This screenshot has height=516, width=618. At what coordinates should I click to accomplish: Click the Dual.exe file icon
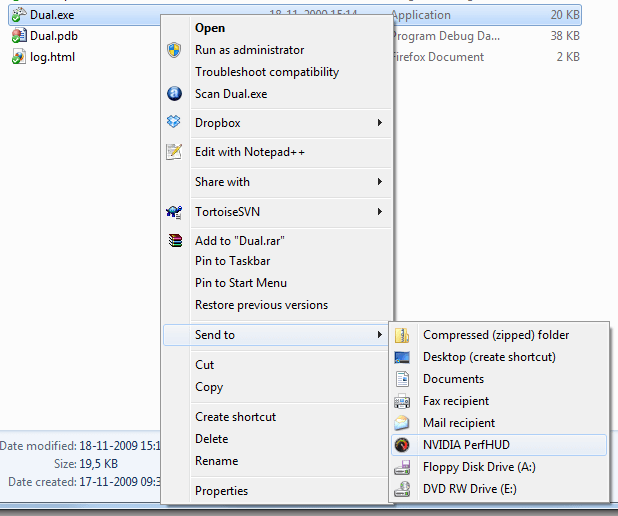tap(18, 15)
